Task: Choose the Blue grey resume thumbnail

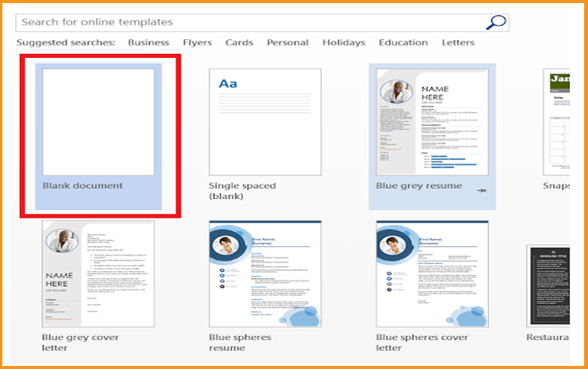Action: click(432, 121)
